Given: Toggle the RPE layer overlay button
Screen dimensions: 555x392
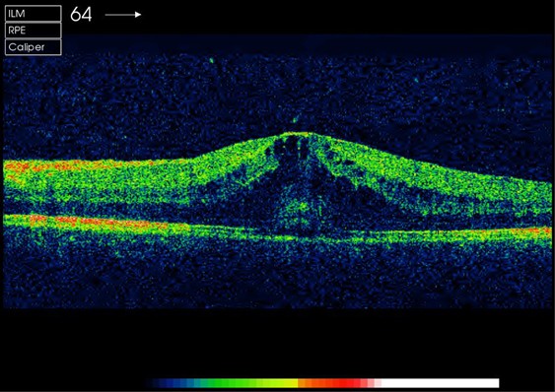Looking at the screenshot, I should tap(33, 31).
